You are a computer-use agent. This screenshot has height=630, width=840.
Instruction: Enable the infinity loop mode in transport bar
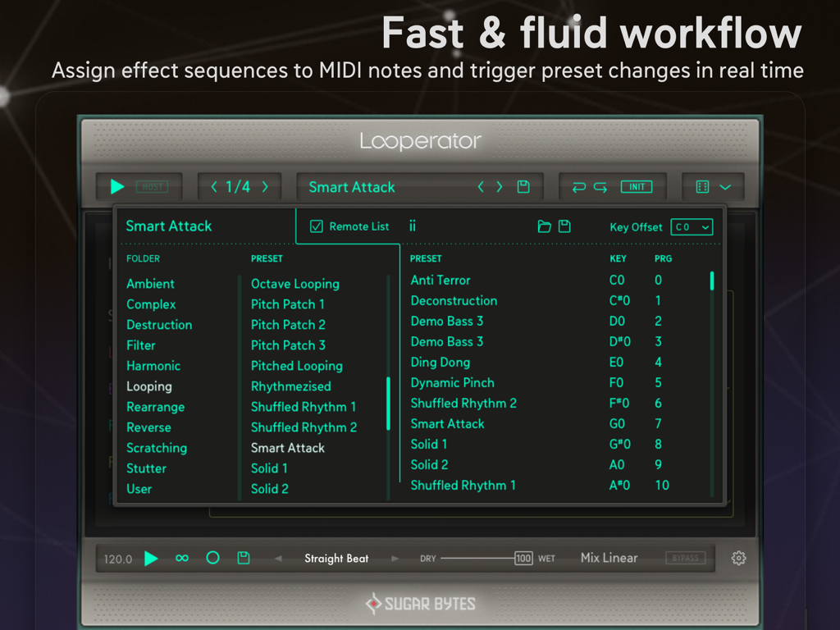182,558
